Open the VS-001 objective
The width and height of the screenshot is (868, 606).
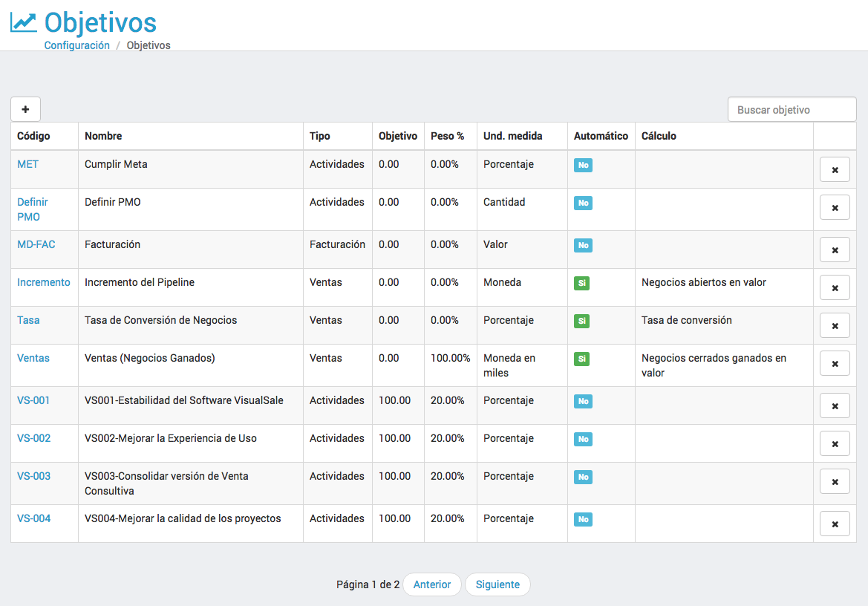(33, 400)
